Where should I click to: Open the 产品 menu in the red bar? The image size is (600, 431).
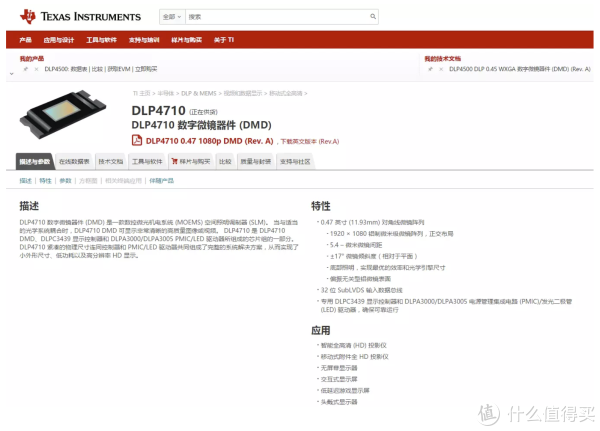pyautogui.click(x=26, y=40)
